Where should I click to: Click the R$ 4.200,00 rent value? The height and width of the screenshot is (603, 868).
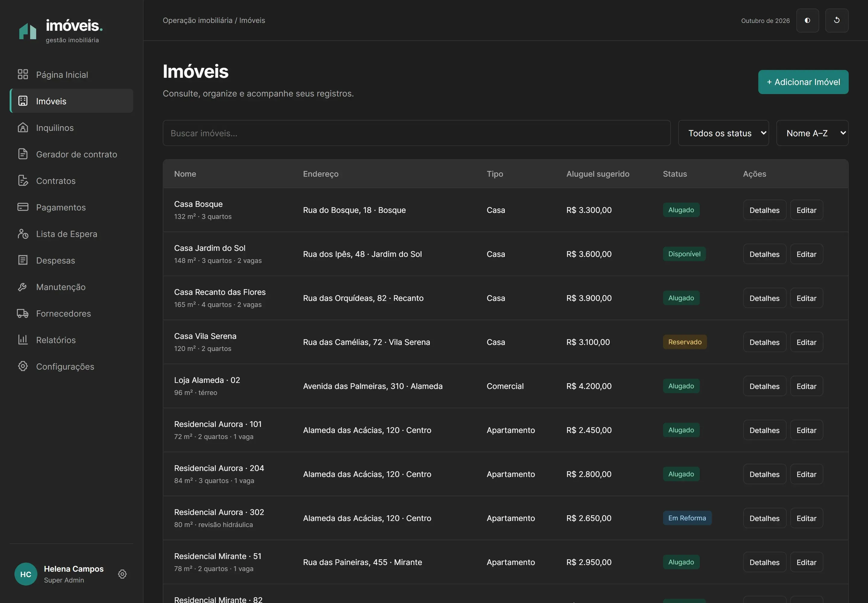pyautogui.click(x=589, y=386)
